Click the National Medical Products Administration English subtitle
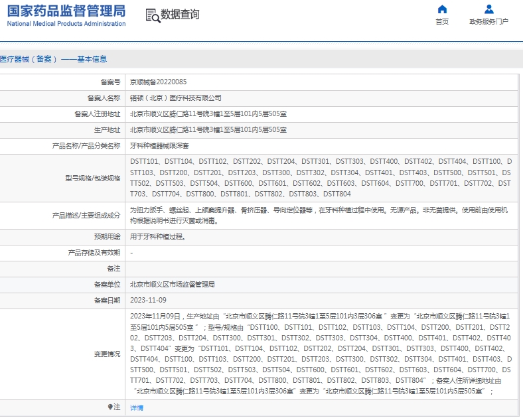523x420 pixels. (x=66, y=24)
